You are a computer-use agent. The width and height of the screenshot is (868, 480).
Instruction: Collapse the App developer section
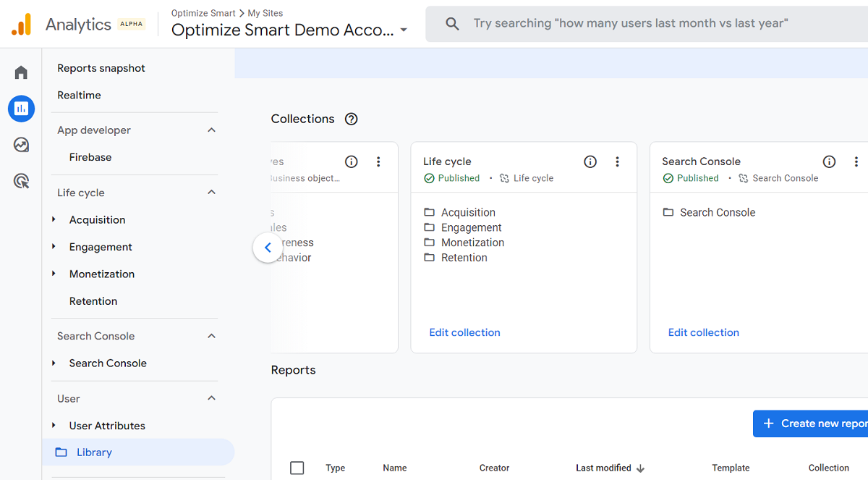[x=210, y=130]
